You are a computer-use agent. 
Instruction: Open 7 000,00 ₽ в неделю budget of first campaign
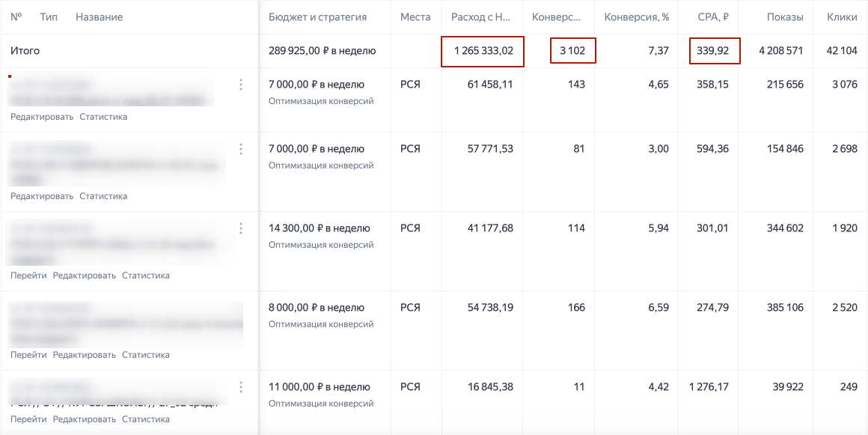pyautogui.click(x=316, y=85)
